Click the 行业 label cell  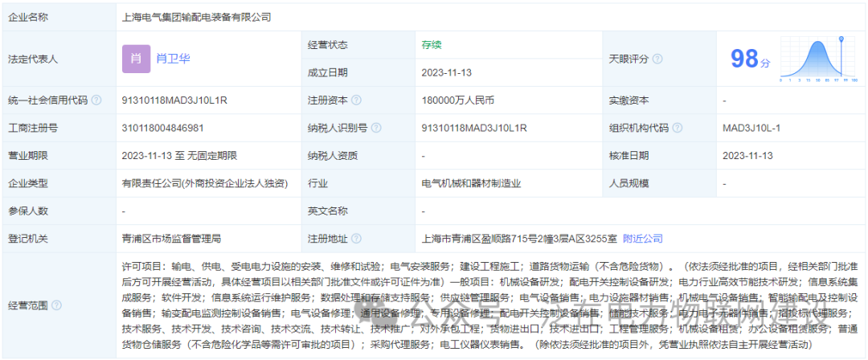click(358, 183)
